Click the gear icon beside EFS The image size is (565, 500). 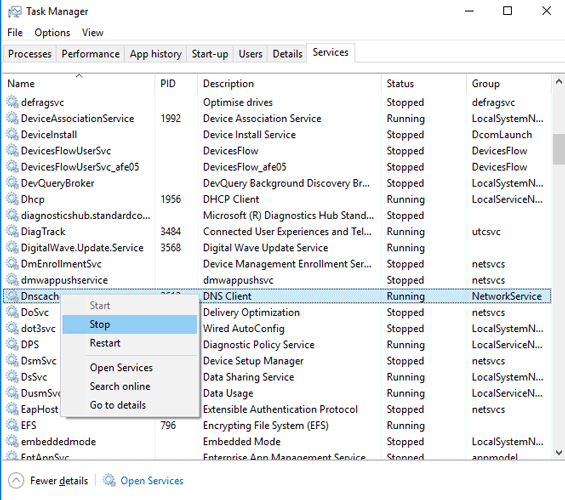(x=12, y=425)
